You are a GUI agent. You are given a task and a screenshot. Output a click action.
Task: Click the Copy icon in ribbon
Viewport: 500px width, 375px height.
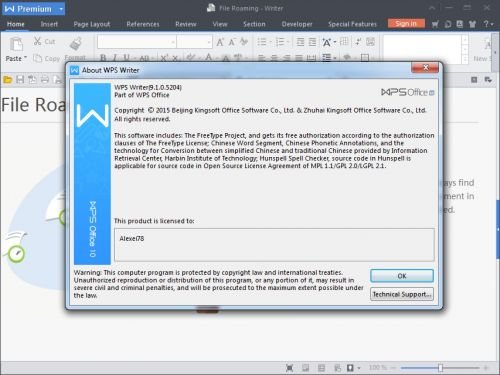coord(37,59)
